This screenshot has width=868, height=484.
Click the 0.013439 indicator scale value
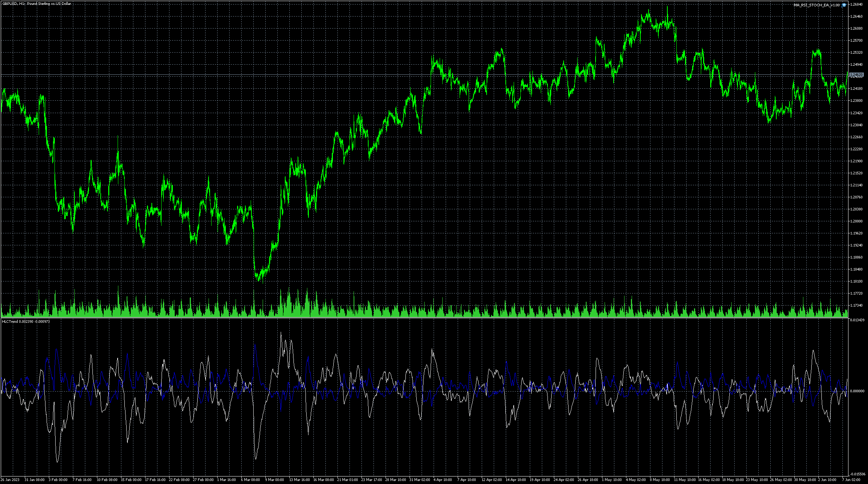(x=857, y=320)
